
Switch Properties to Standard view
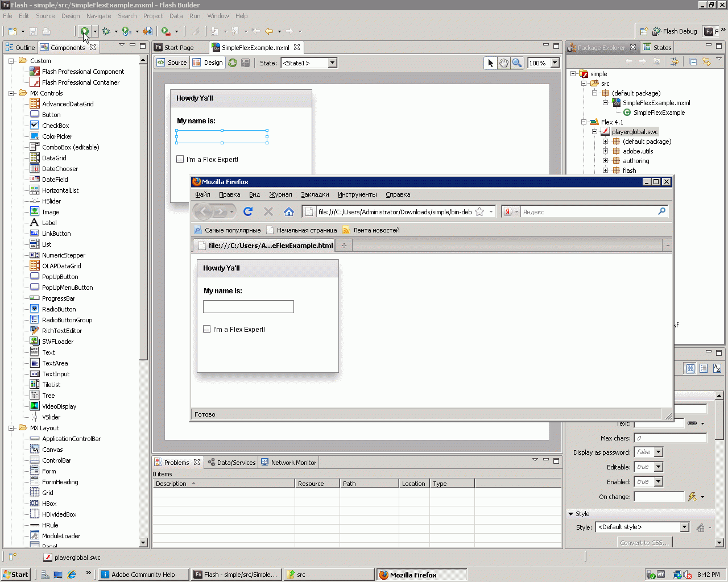pos(690,369)
